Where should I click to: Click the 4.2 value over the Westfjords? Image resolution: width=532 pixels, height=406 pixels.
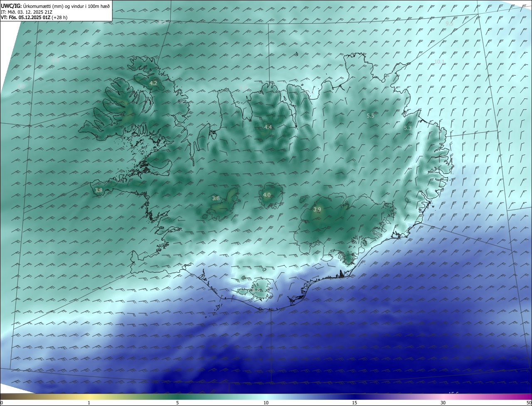(x=153, y=83)
